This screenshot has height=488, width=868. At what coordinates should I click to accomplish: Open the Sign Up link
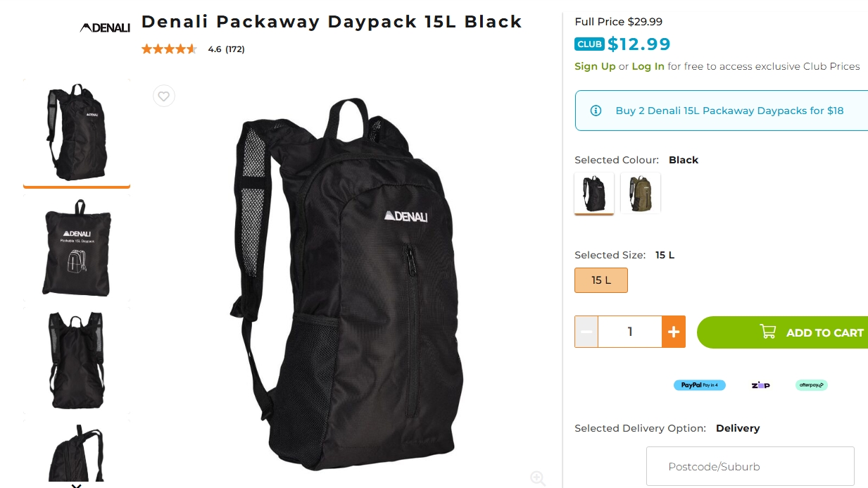point(595,66)
